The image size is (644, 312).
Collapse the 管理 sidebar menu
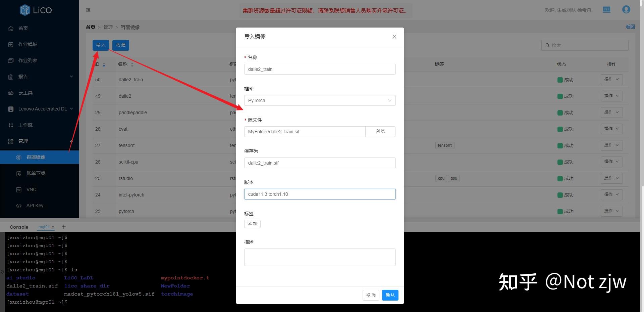(40, 141)
